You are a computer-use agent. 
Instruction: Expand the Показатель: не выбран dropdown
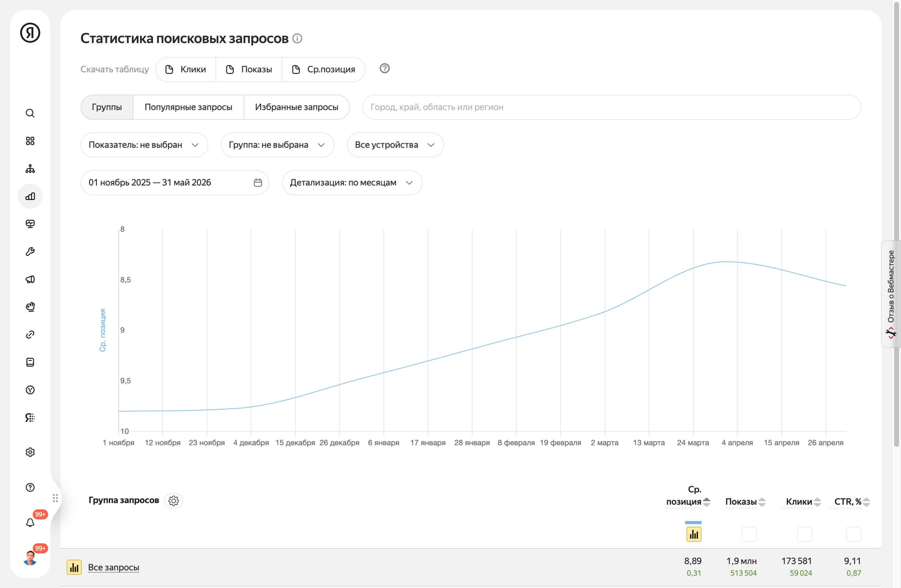pos(144,145)
